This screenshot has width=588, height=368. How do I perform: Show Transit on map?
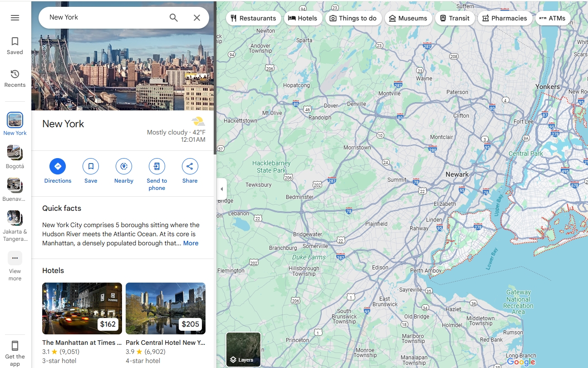(455, 18)
